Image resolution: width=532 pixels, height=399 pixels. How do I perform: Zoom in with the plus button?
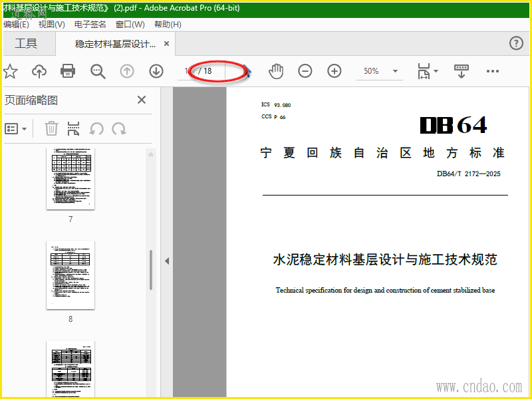[x=334, y=71]
